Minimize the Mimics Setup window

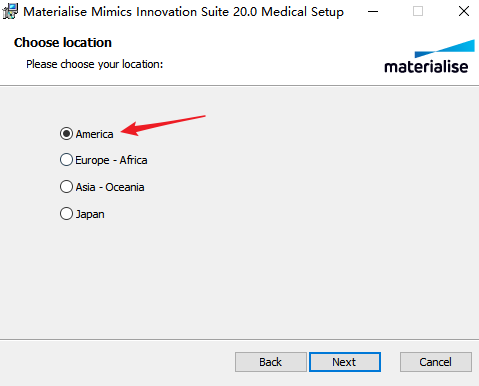coord(373,11)
